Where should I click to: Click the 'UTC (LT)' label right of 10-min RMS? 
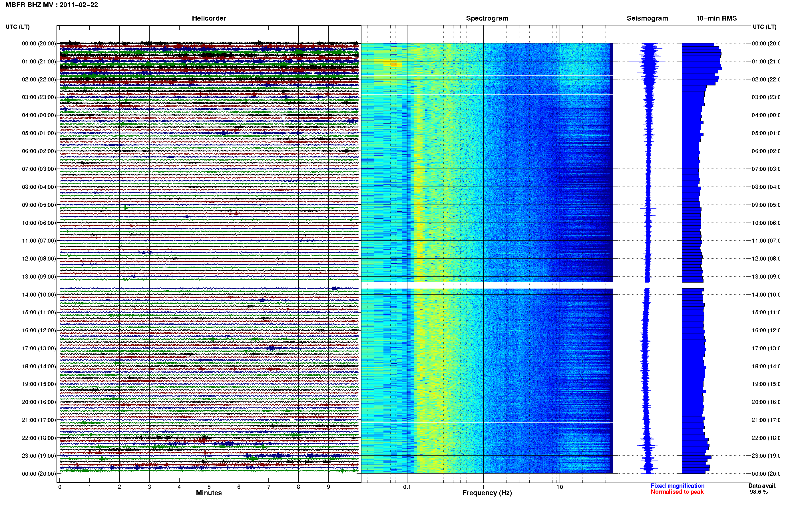(x=764, y=27)
